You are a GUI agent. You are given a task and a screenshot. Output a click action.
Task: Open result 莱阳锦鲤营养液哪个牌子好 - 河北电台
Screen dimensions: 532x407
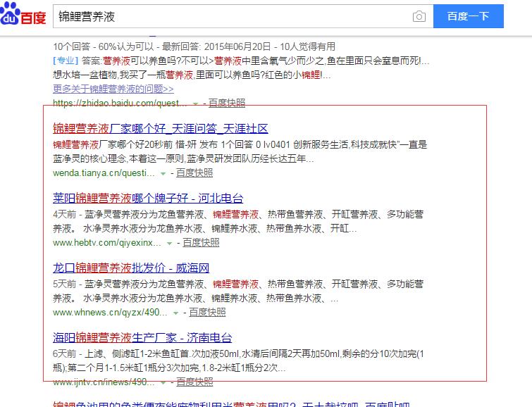[148, 198]
